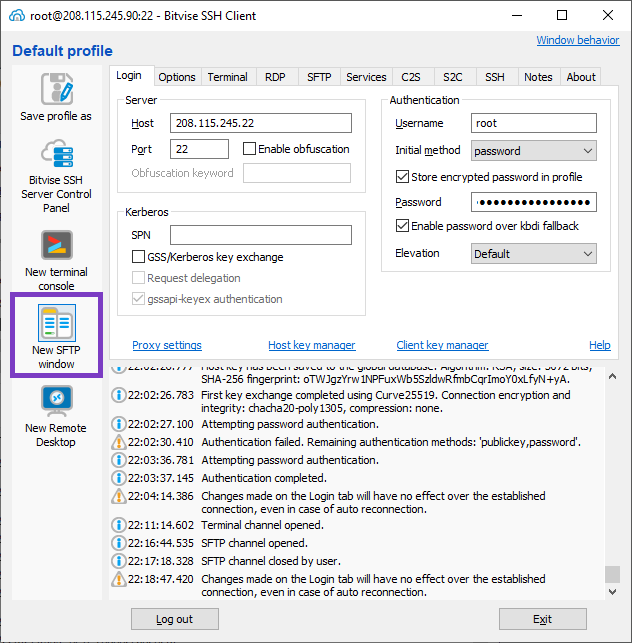
Task: Start a New Remote Desktop session
Action: [57, 416]
